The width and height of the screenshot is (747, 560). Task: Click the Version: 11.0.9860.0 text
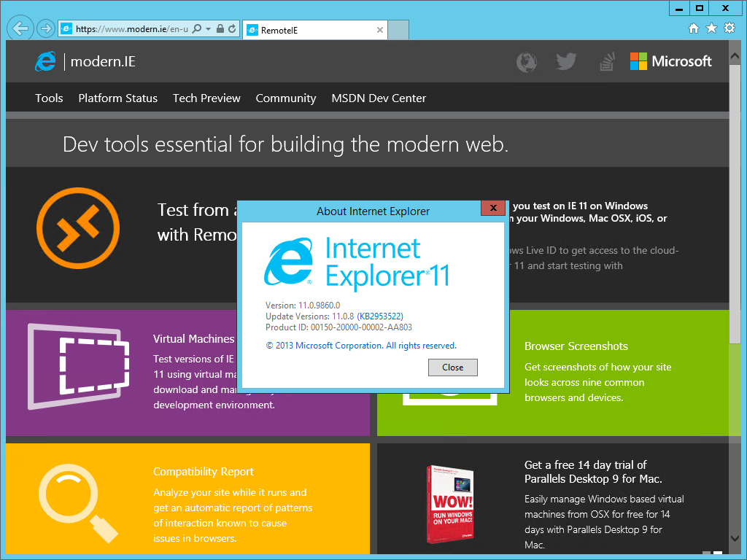pos(303,306)
